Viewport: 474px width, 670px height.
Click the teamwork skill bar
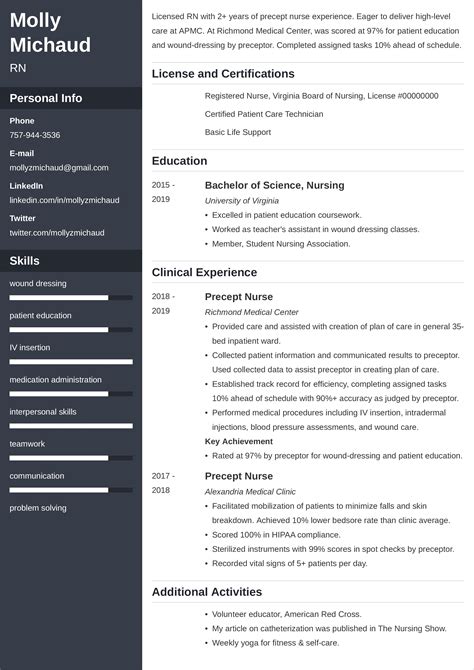coord(71,458)
